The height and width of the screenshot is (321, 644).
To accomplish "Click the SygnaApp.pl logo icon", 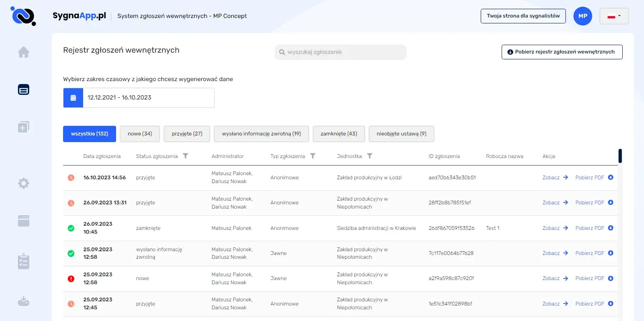I will 23,16.
